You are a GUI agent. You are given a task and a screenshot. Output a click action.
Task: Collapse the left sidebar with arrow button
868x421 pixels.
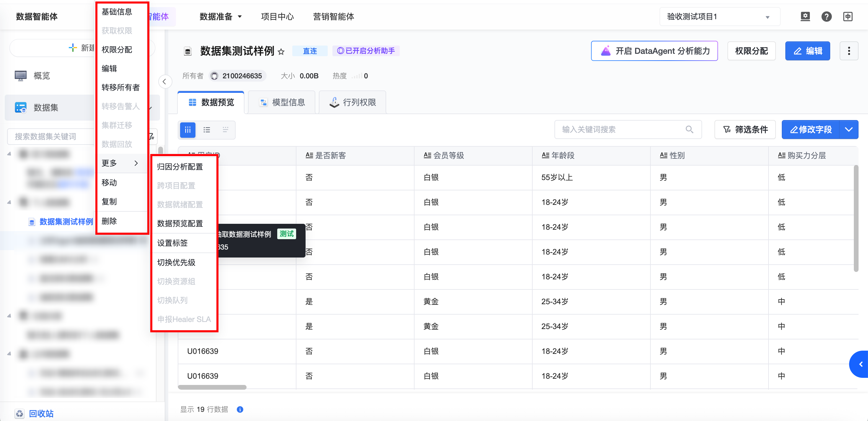click(164, 82)
